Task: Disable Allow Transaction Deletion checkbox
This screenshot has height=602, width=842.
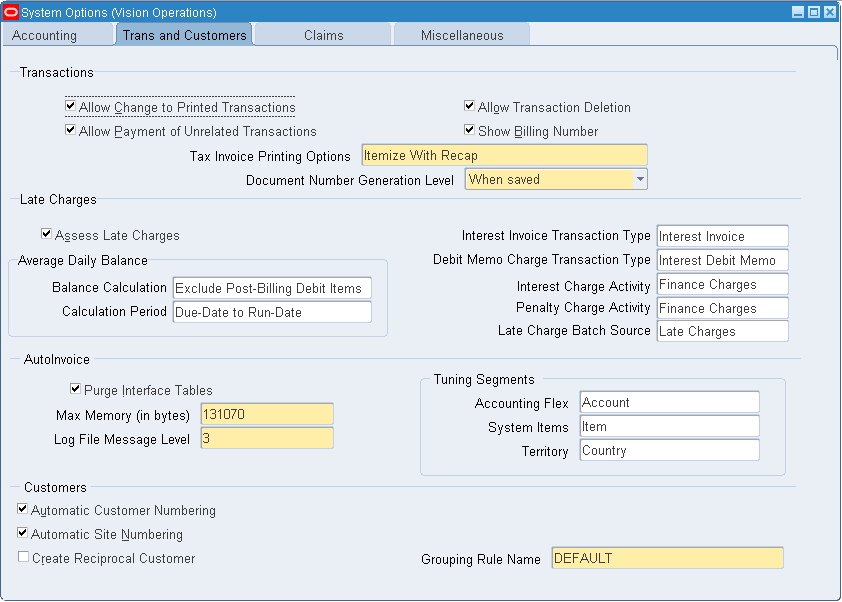Action: 469,106
